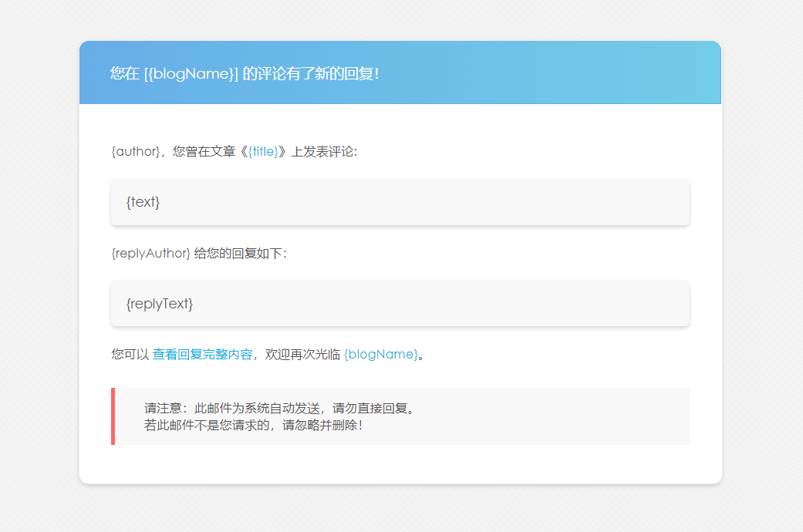Image resolution: width=803 pixels, height=532 pixels.
Task: Select the email header title bar
Action: pyautogui.click(x=400, y=72)
